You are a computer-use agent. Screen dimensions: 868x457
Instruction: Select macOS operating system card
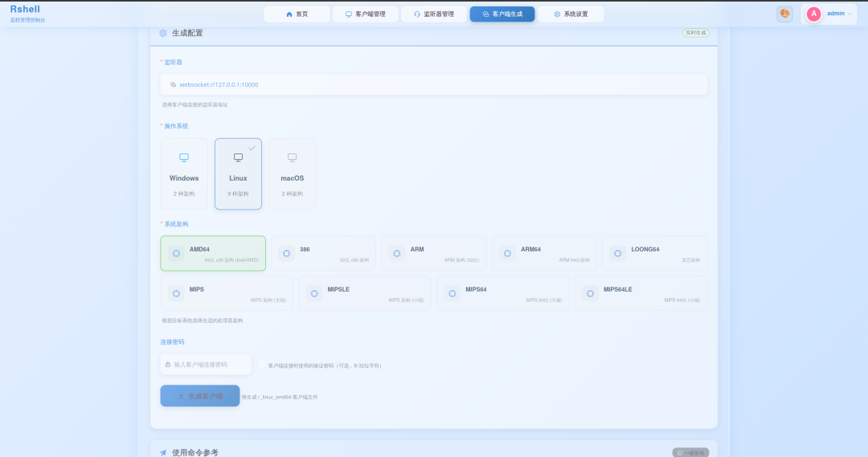click(x=293, y=173)
